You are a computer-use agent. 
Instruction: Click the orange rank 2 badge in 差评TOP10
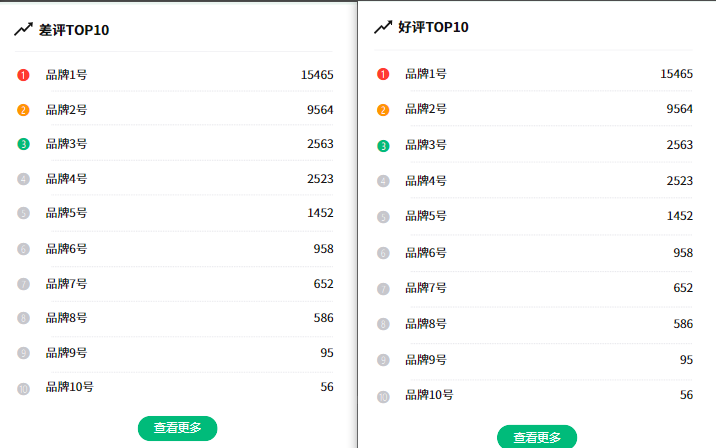23,110
